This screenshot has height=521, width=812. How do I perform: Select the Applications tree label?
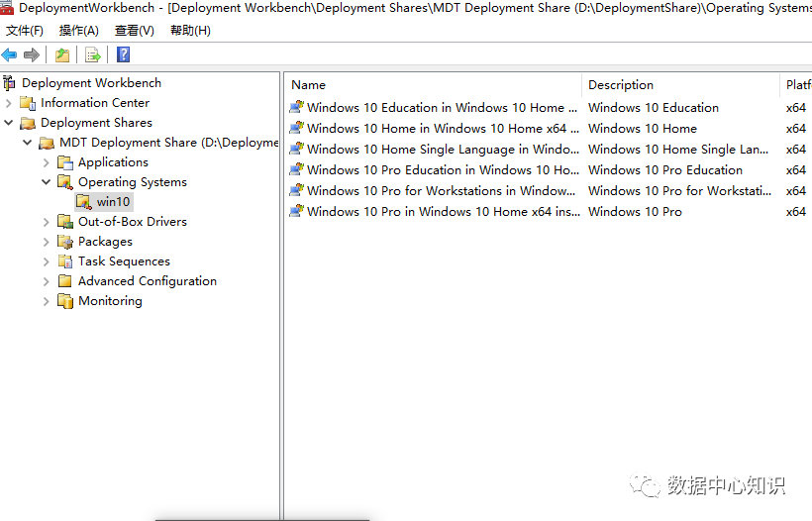coord(114,162)
